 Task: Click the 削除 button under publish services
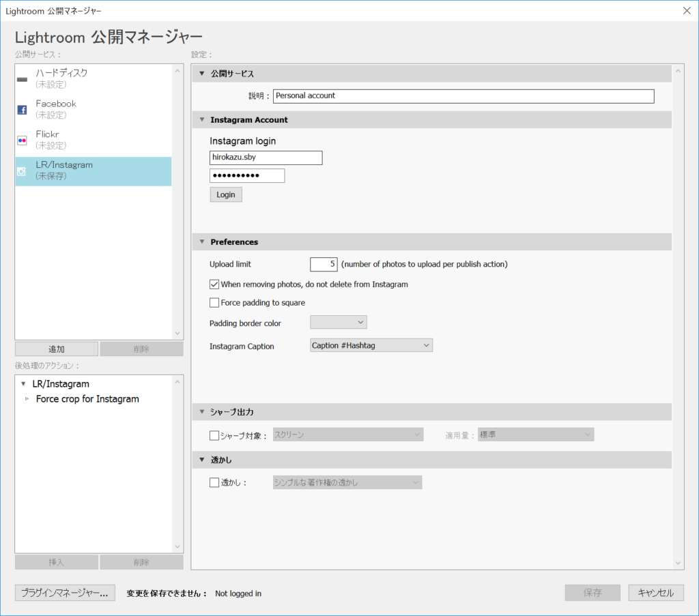[x=141, y=349]
